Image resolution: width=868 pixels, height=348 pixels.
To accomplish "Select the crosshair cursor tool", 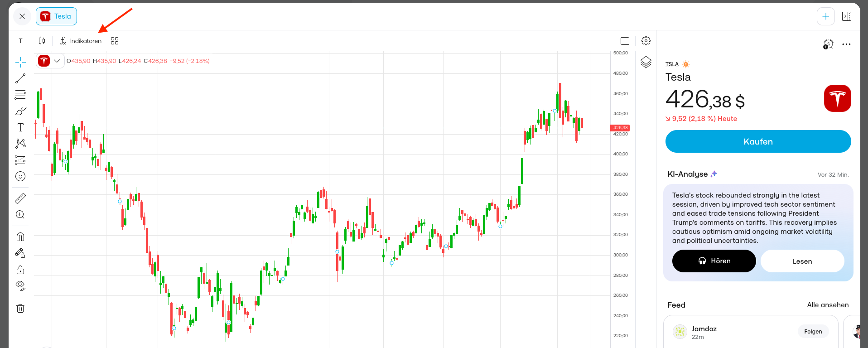I will [x=20, y=62].
